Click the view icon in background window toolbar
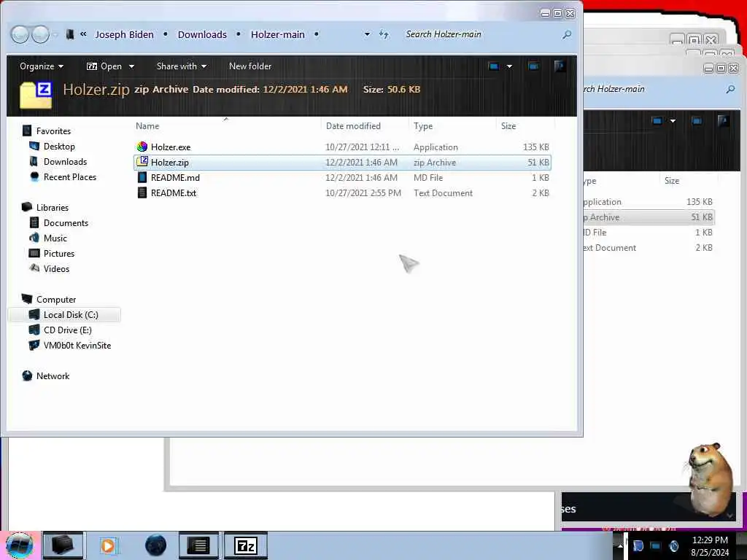 [657, 121]
